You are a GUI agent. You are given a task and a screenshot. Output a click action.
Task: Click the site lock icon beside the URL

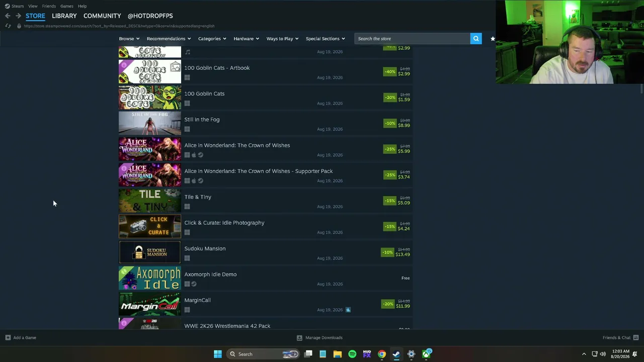19,26
